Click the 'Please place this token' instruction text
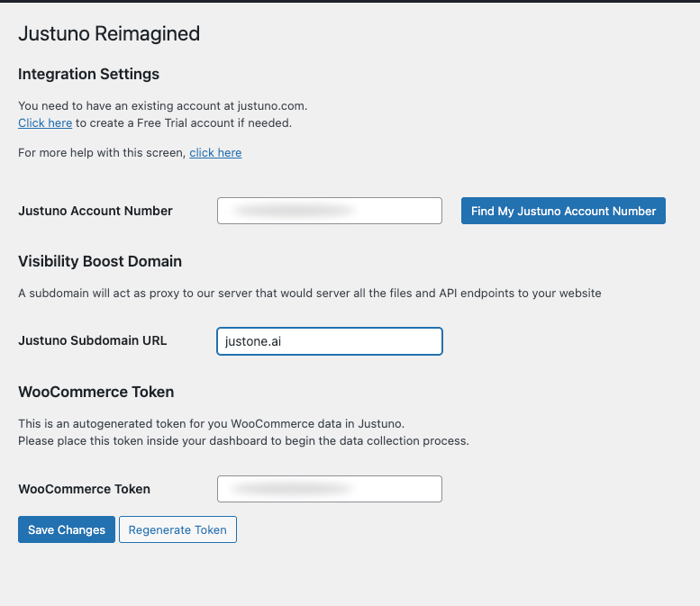 pyautogui.click(x=243, y=441)
